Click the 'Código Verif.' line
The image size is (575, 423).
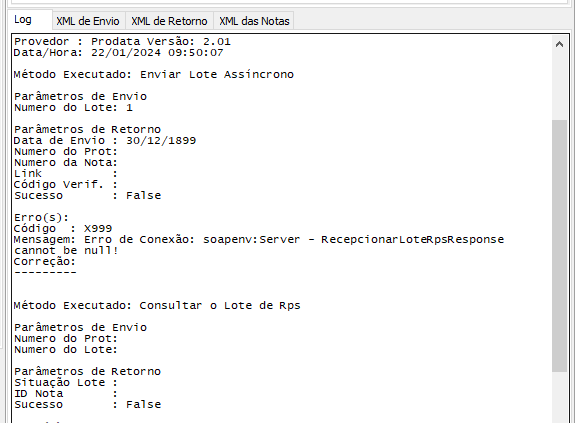click(x=66, y=184)
